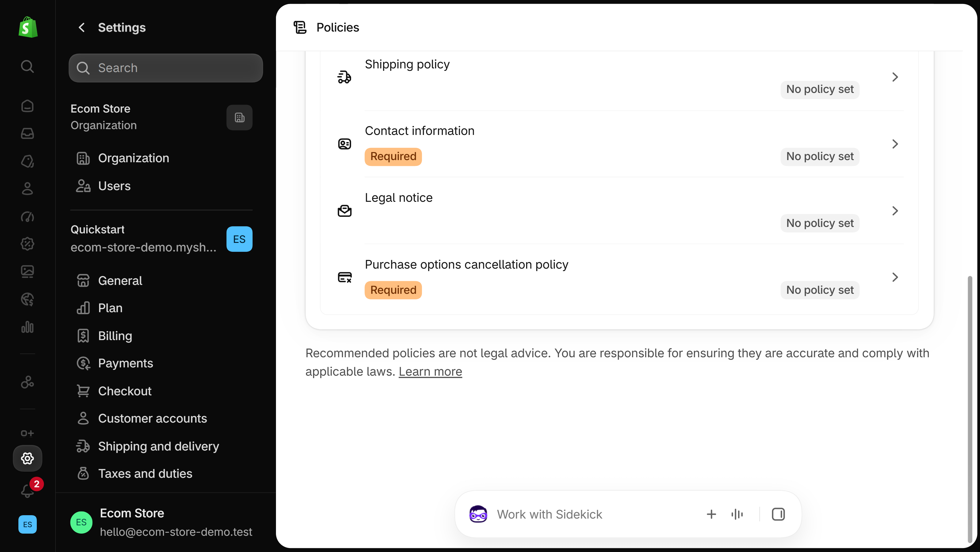Add attachment with Sidekick plus button
This screenshot has height=552, width=980.
pos(711,514)
